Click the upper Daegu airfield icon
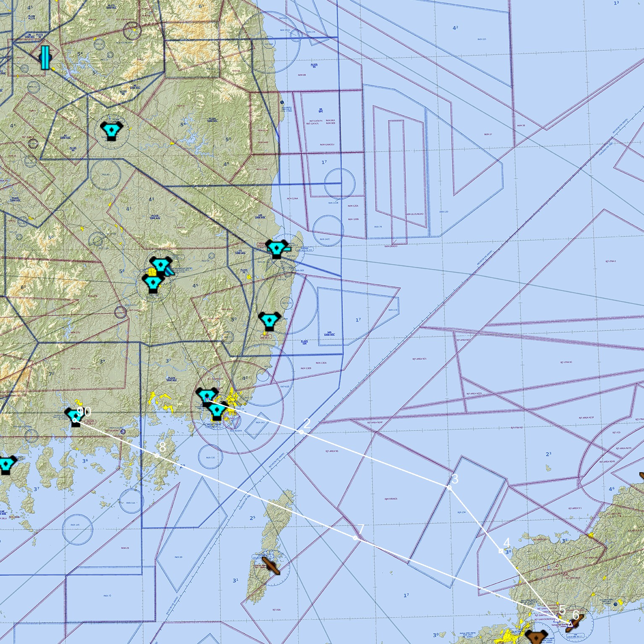644x644 pixels. [x=160, y=264]
